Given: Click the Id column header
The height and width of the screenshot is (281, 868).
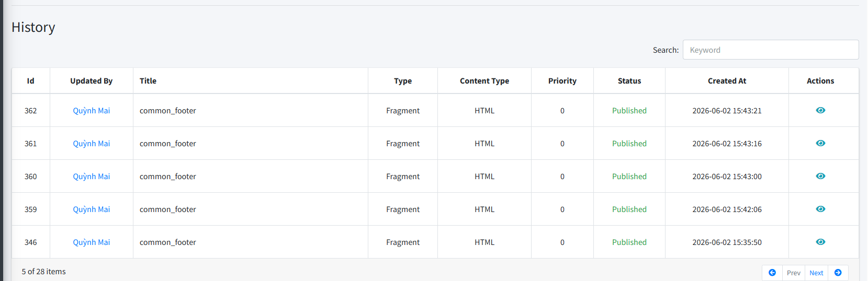Looking at the screenshot, I should 31,81.
